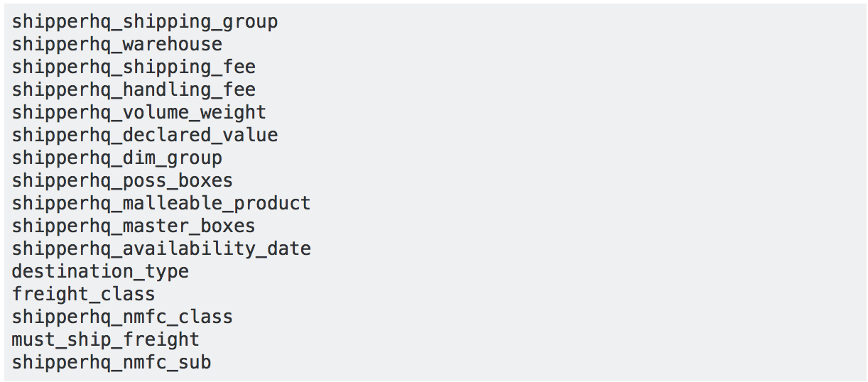Select the shipperhq_dim_group line
Screen dimensions: 868x382
117,158
